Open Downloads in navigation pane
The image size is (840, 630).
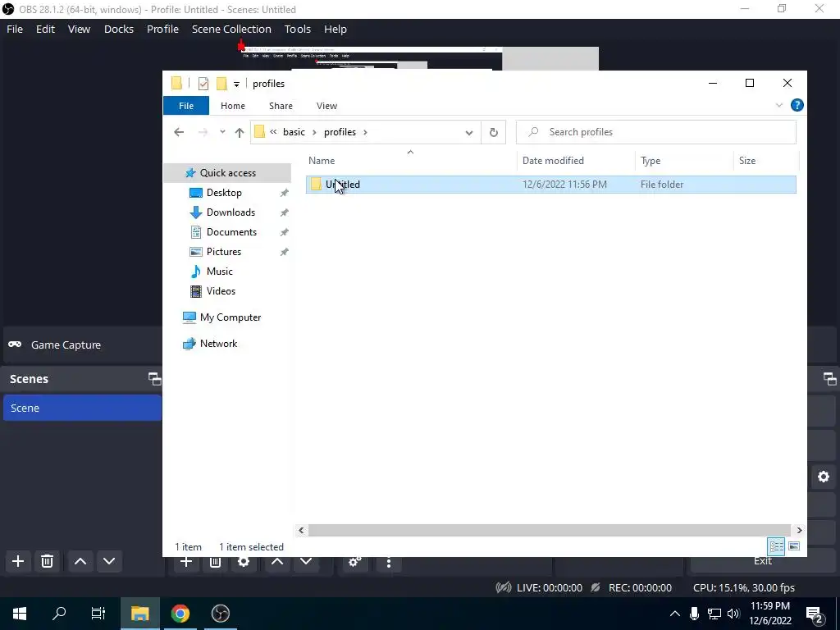coord(231,212)
